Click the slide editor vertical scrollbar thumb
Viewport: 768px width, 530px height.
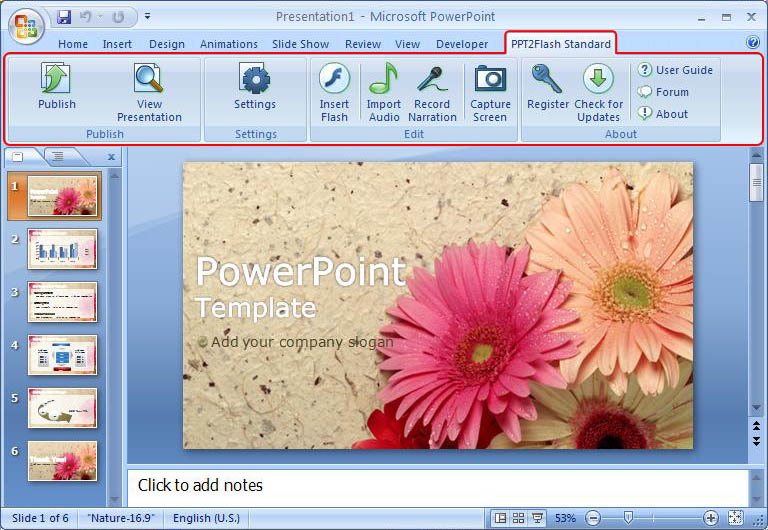coord(756,183)
